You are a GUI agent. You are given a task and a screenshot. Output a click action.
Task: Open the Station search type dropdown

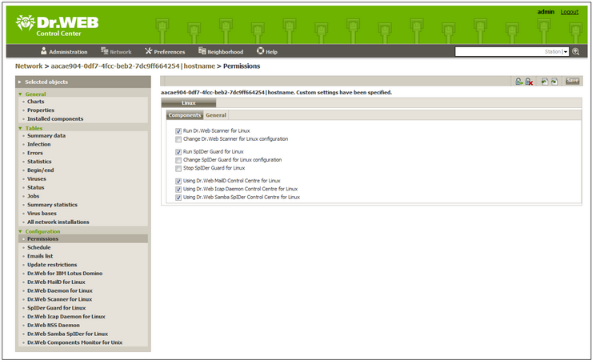pyautogui.click(x=566, y=52)
